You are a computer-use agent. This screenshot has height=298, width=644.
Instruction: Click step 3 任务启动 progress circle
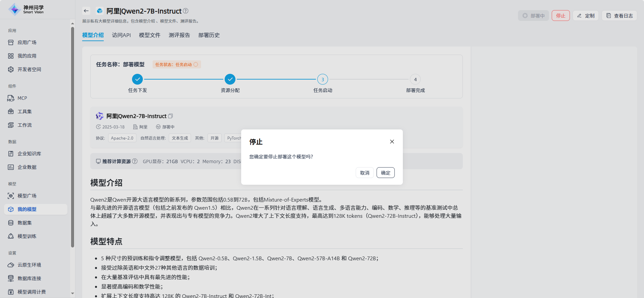322,80
